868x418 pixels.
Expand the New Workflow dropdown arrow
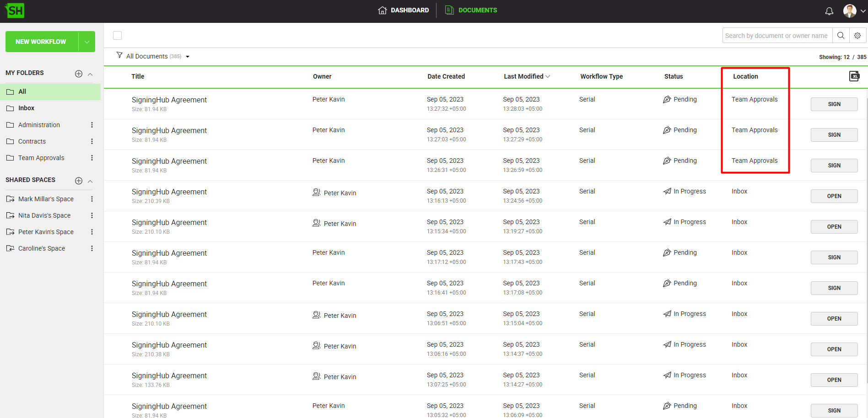pyautogui.click(x=87, y=42)
